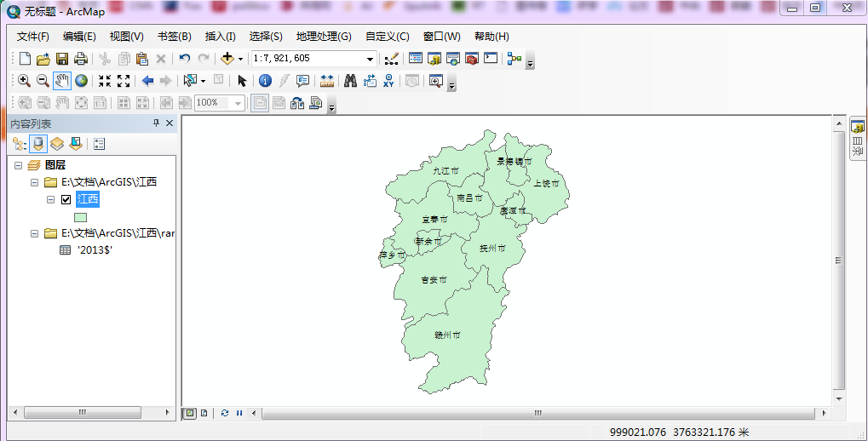The image size is (868, 441).
Task: Open the Standard toolbar options arrow
Action: [530, 61]
